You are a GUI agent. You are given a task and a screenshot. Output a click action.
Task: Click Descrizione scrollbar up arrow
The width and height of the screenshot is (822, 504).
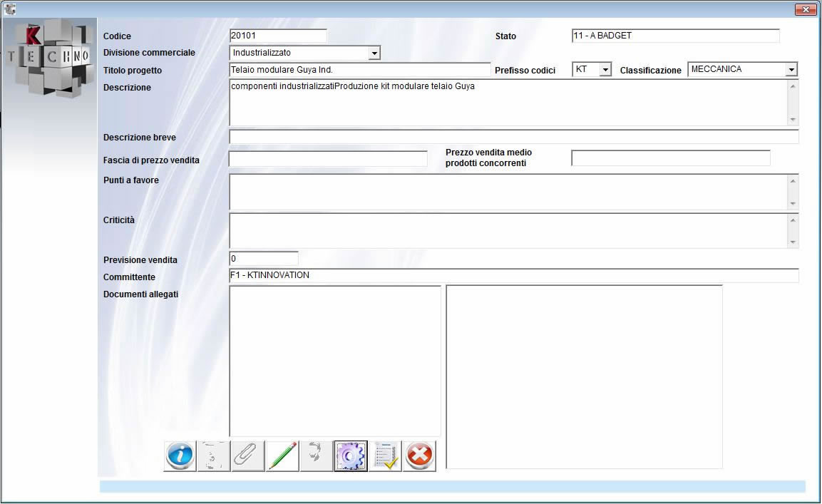coord(793,86)
